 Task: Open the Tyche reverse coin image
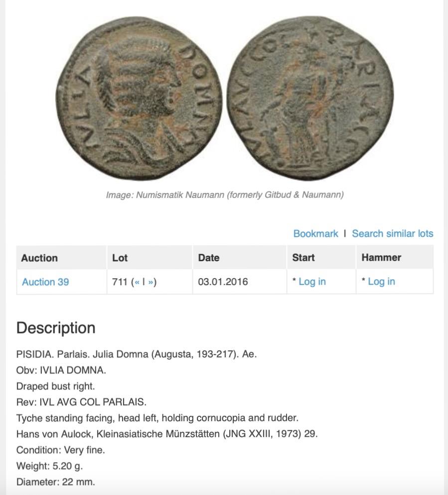pyautogui.click(x=310, y=99)
